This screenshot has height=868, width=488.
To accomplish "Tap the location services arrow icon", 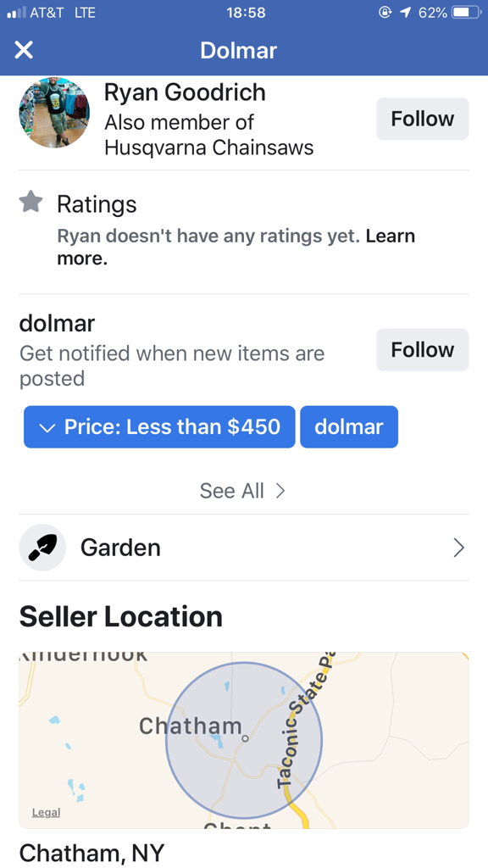I will (x=406, y=13).
